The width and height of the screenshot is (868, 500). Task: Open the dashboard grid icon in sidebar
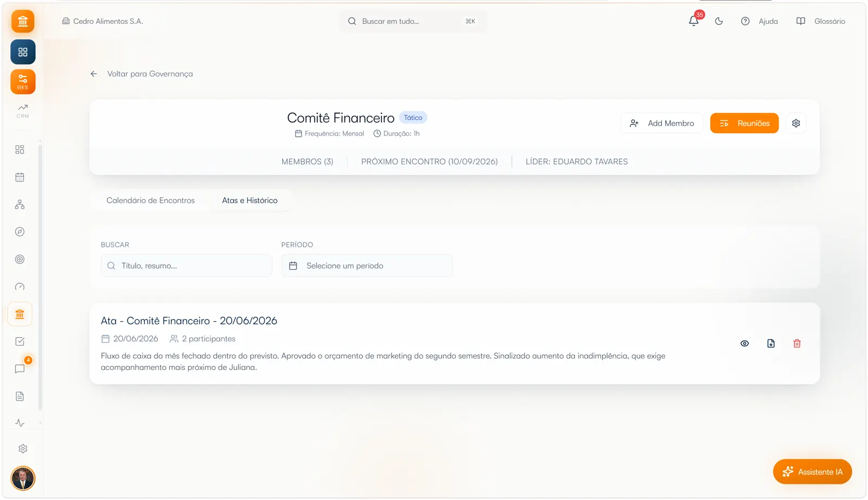pyautogui.click(x=20, y=150)
